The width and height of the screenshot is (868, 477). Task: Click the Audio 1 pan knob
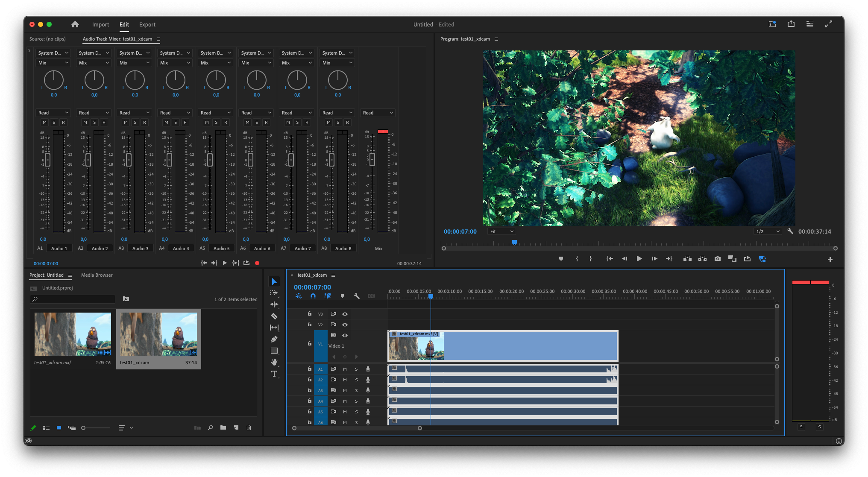[x=54, y=80]
